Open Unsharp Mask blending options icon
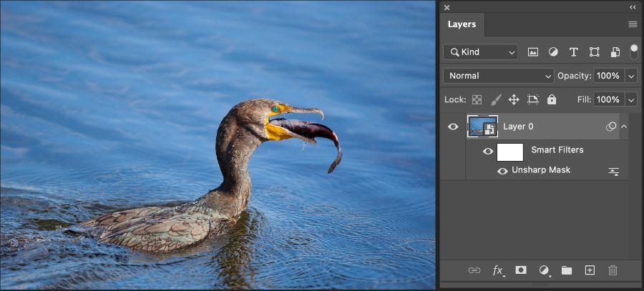 click(614, 172)
